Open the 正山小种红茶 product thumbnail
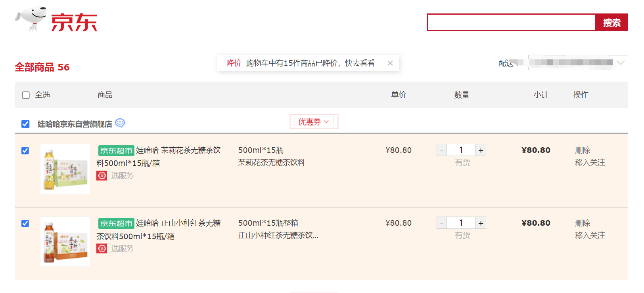 tap(65, 242)
